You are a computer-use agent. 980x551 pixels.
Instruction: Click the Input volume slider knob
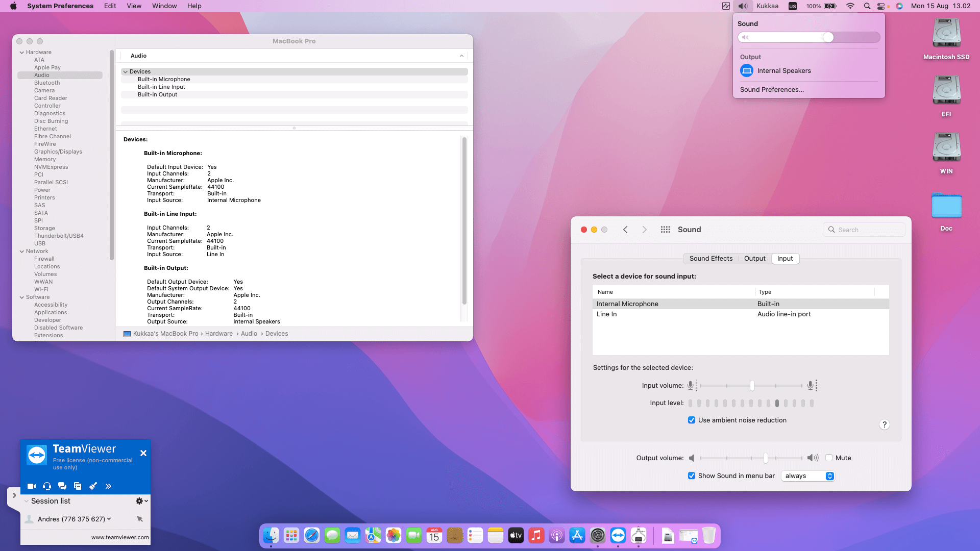click(752, 386)
